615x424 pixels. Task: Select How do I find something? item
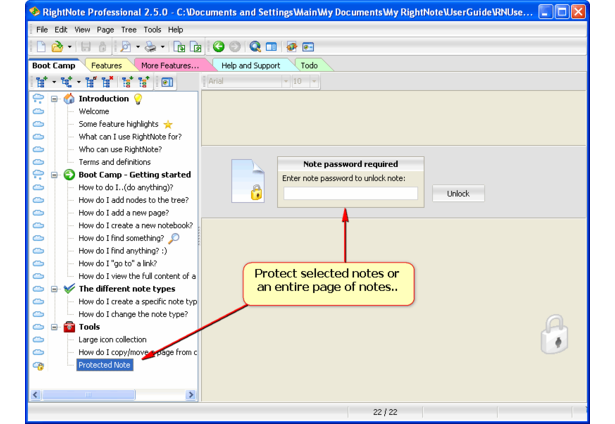121,238
